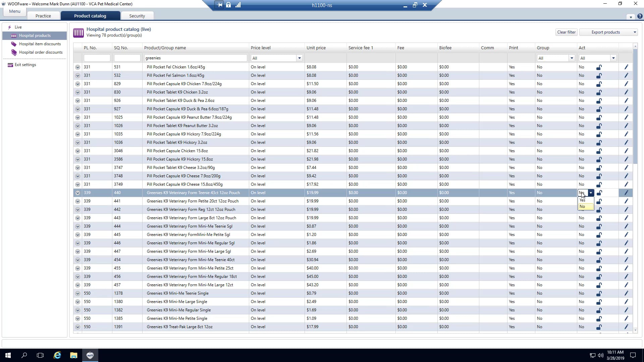The image size is (644, 362).
Task: Click the pencil icon on Greenies Teenie 43ct row
Action: [626, 193]
